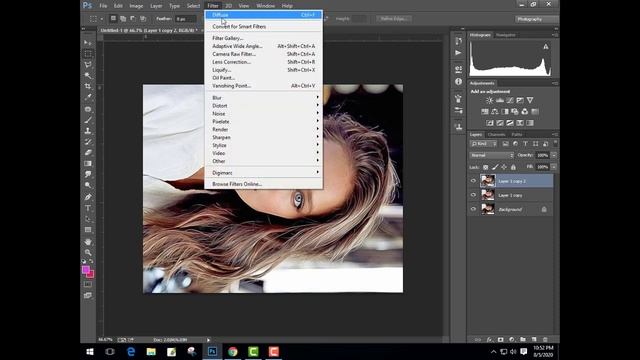
Task: Select the Gradient tool
Action: pyautogui.click(x=88, y=164)
